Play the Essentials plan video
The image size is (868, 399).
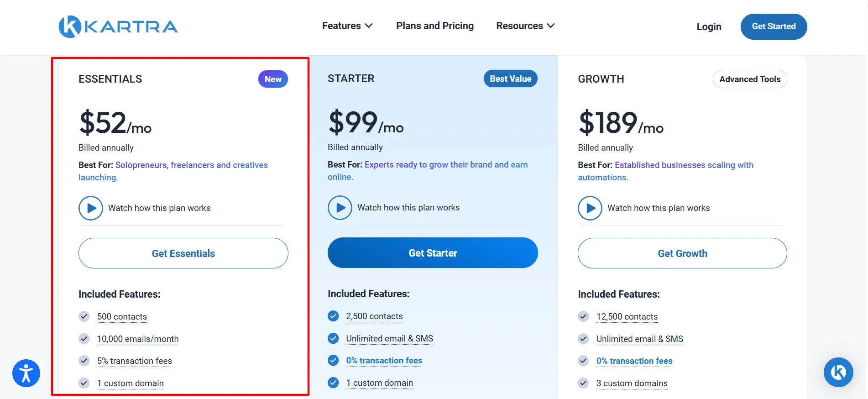click(91, 208)
